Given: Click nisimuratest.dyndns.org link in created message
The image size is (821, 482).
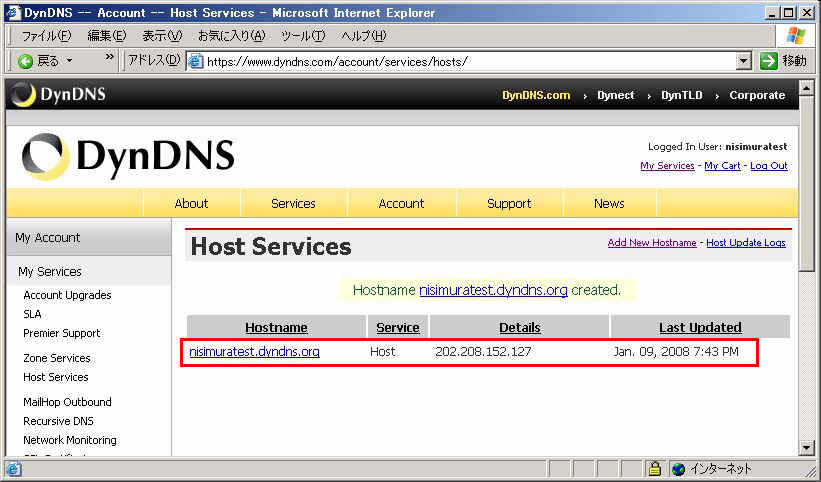Looking at the screenshot, I should (493, 290).
